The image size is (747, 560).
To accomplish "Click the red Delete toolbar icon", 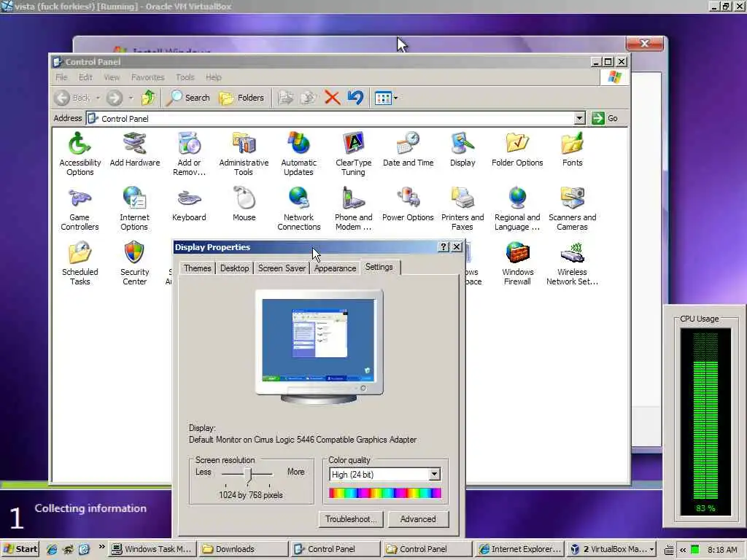I will pos(332,98).
